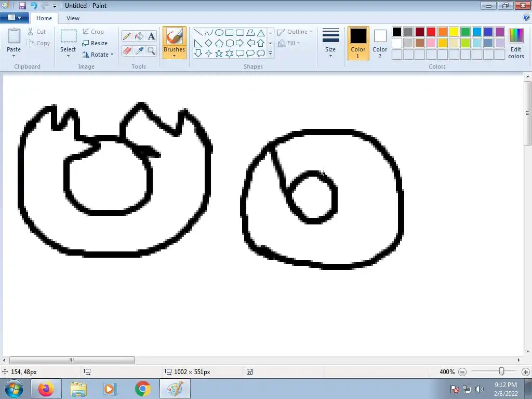
Task: Click the Undo icon in title bar
Action: pyautogui.click(x=33, y=5)
